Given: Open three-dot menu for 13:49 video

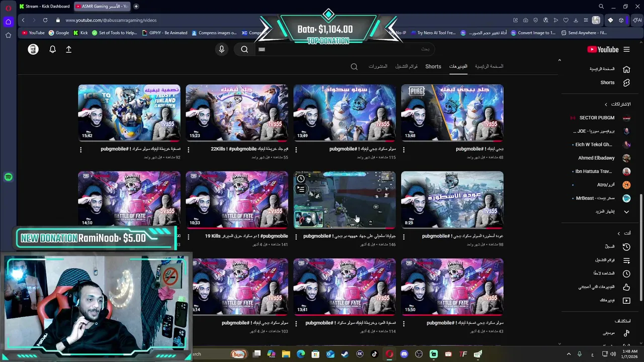Looking at the screenshot, I should pos(296,150).
